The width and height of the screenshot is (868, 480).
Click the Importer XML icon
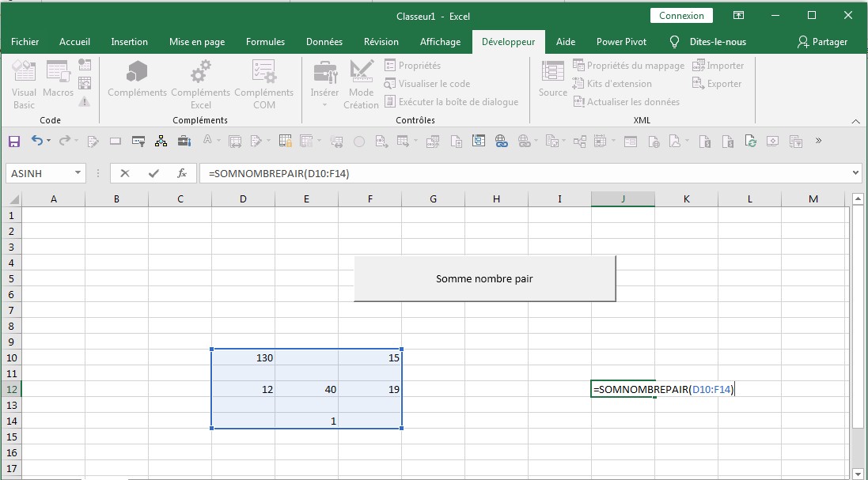tap(718, 65)
